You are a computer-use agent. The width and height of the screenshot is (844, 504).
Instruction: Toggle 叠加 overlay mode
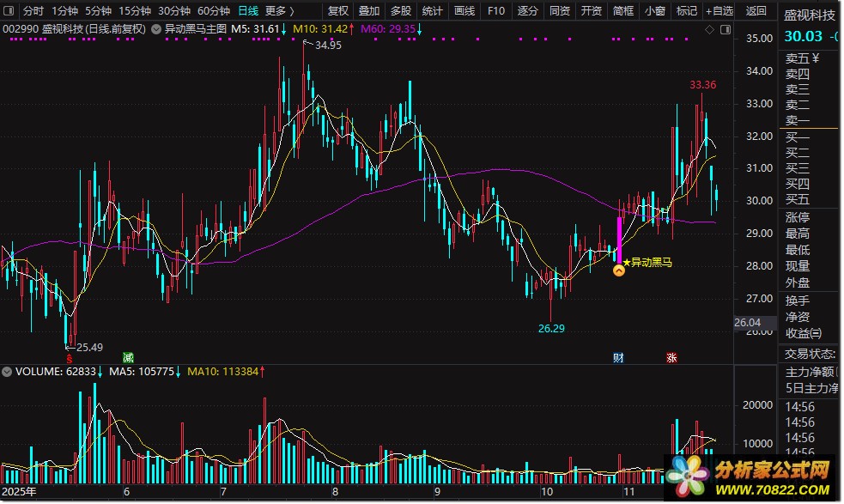369,11
